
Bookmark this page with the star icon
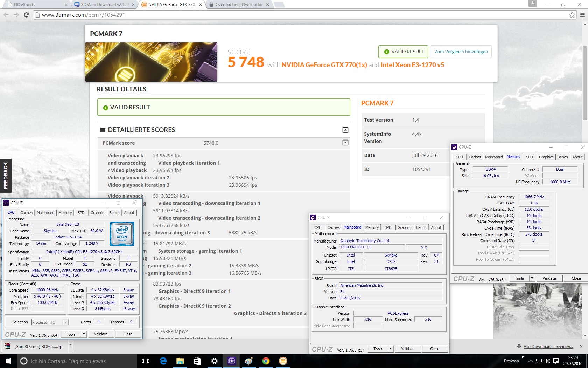pos(572,15)
